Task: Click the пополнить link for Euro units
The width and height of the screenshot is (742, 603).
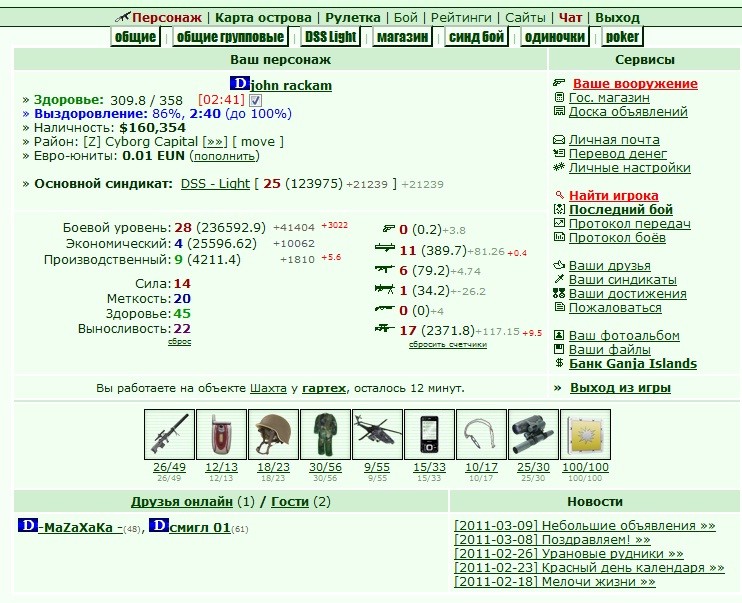Action: click(x=224, y=156)
